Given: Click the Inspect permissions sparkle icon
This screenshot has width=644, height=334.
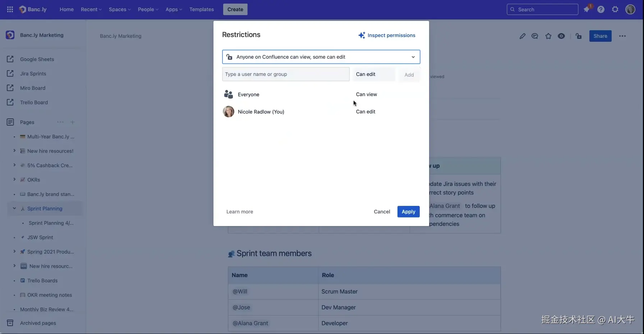Looking at the screenshot, I should point(362,35).
